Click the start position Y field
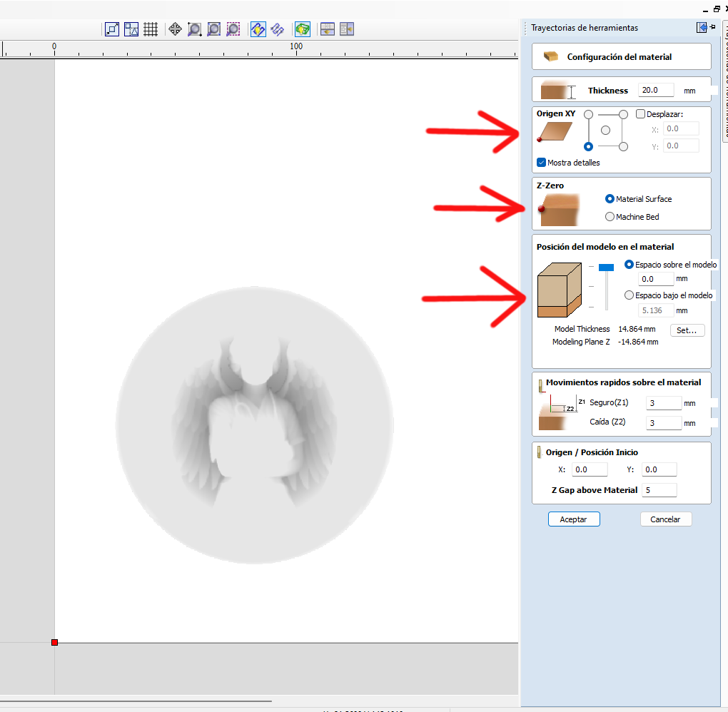 click(659, 469)
